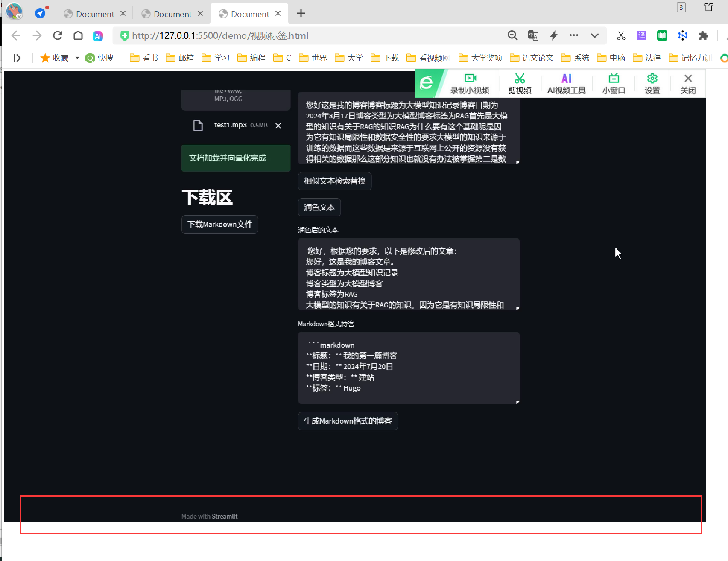728x561 pixels.
Task: Click the test1.mp3 file icon
Action: pyautogui.click(x=198, y=126)
